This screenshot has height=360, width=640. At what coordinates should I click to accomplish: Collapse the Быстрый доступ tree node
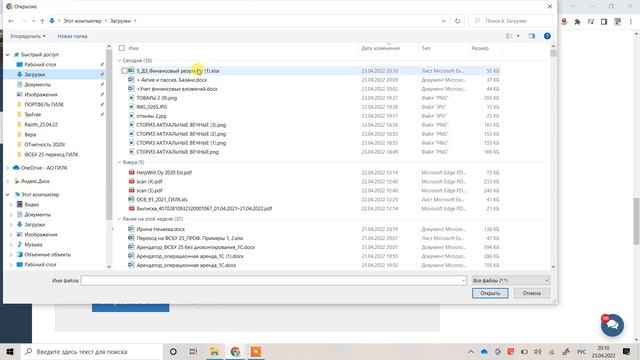pyautogui.click(x=7, y=55)
